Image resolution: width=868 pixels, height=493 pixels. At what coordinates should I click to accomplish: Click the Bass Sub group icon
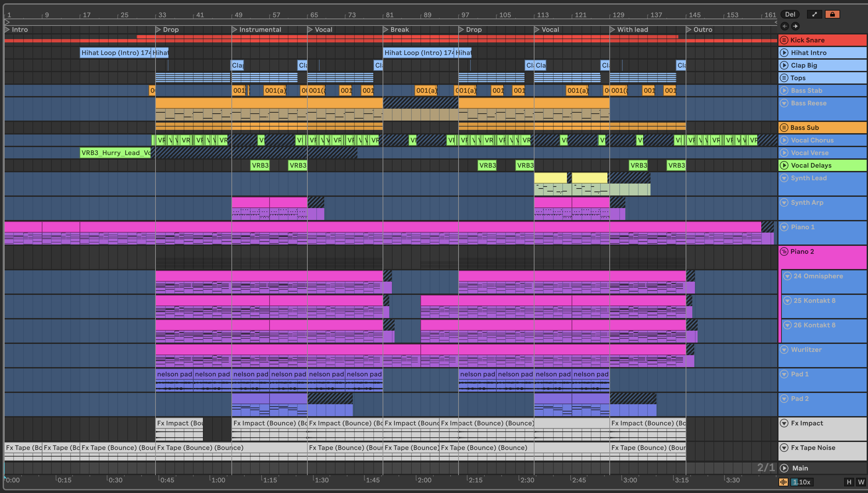click(x=784, y=128)
